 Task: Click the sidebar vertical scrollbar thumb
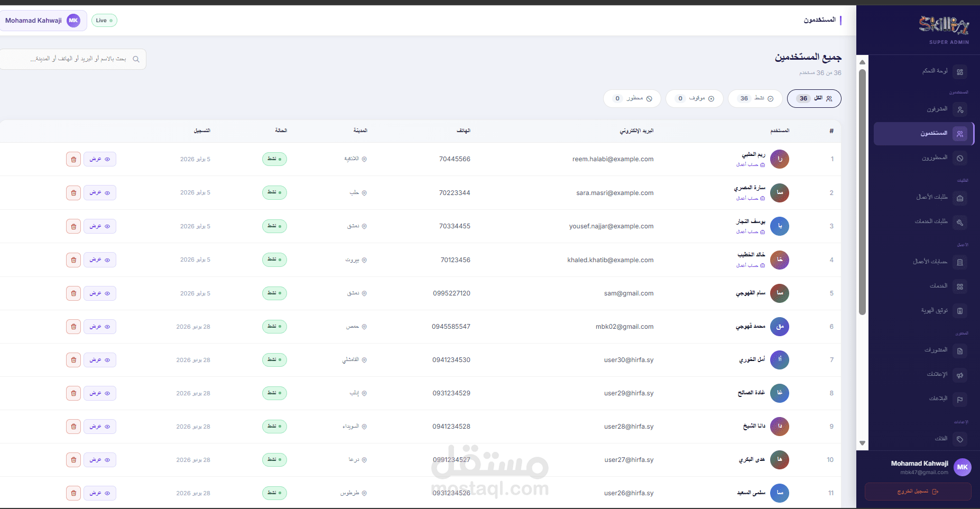pyautogui.click(x=862, y=192)
